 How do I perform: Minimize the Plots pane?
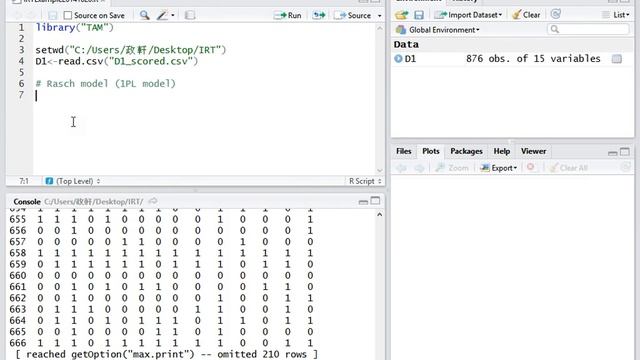[612, 153]
